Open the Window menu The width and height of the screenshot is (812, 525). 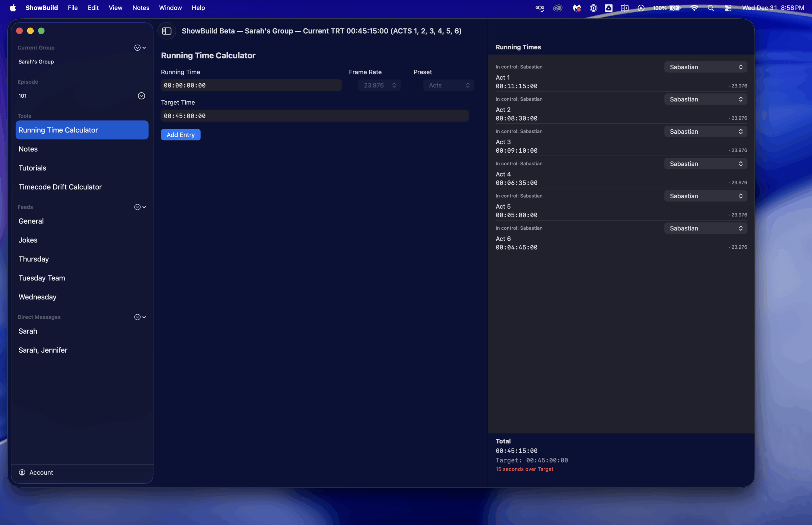tap(170, 8)
